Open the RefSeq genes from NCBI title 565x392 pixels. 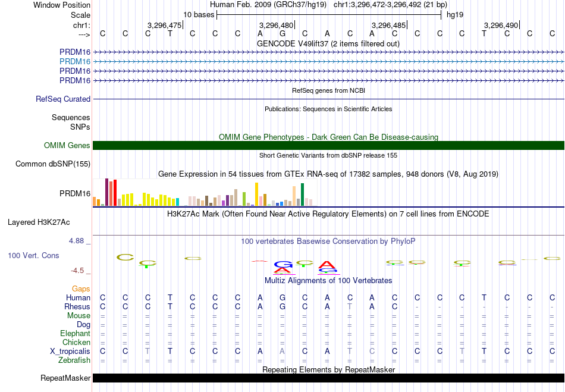coord(328,90)
